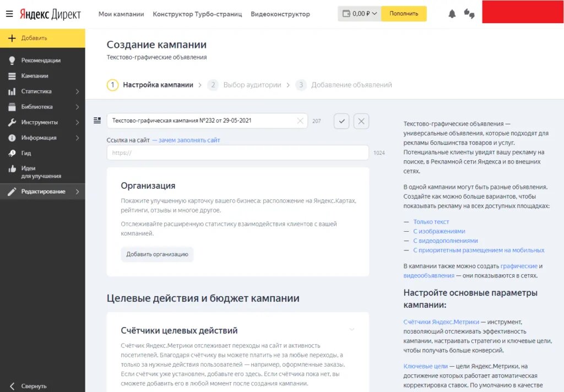Go to step 1 Настройка кампании
Image resolution: width=564 pixels, height=392 pixels.
coord(150,85)
